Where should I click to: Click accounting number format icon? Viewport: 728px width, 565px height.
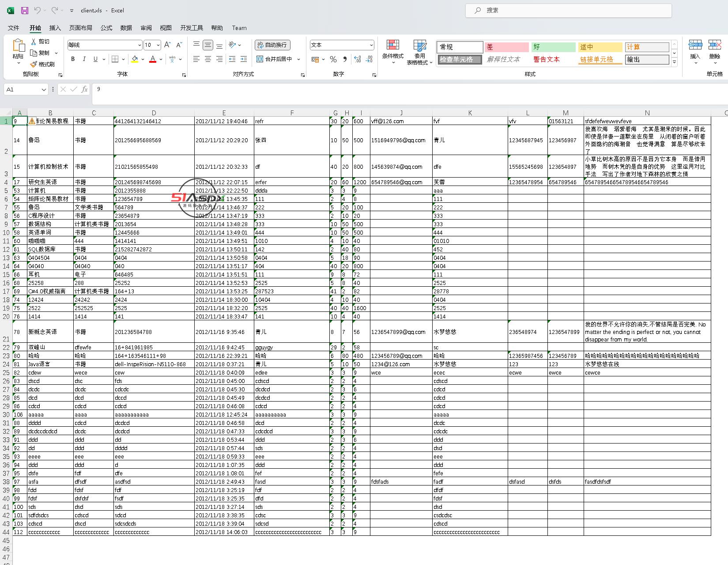pyautogui.click(x=315, y=59)
